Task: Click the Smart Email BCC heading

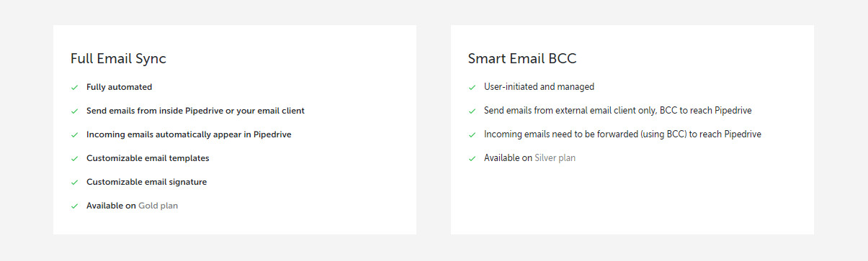Action: pos(522,59)
